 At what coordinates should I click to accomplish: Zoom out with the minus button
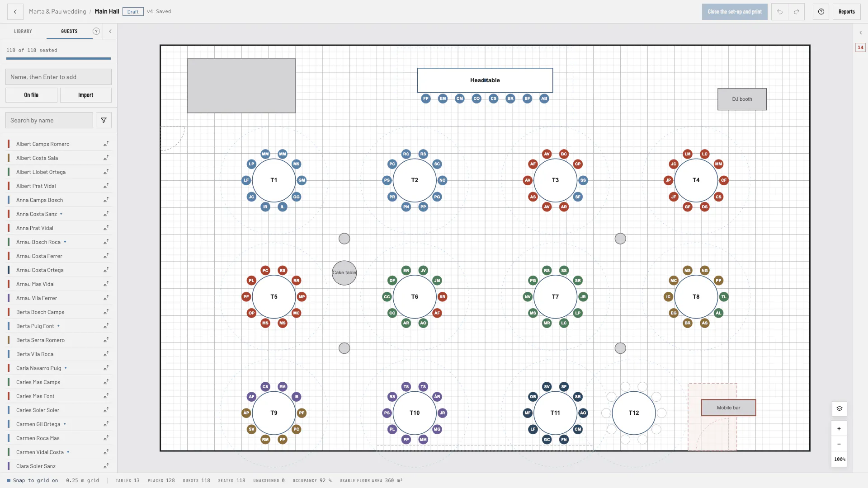(x=839, y=444)
